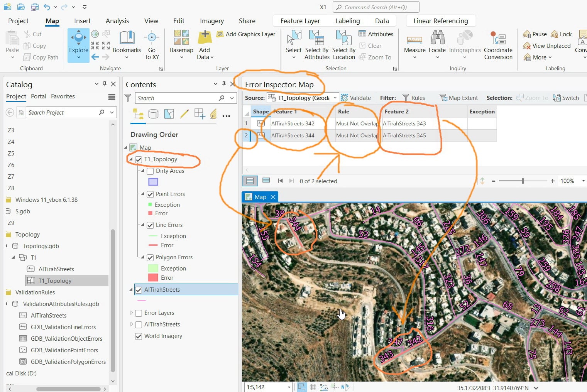Open Select By Attributes tool

(x=317, y=45)
